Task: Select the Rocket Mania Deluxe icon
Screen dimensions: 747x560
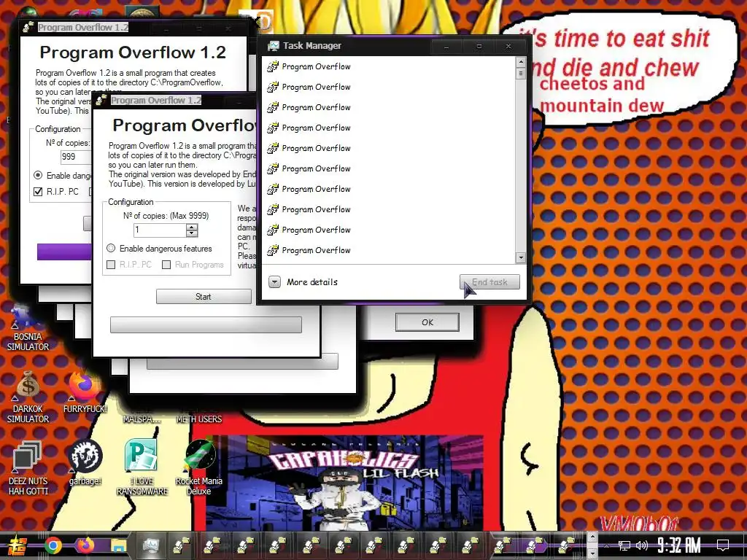Action: pos(199,467)
